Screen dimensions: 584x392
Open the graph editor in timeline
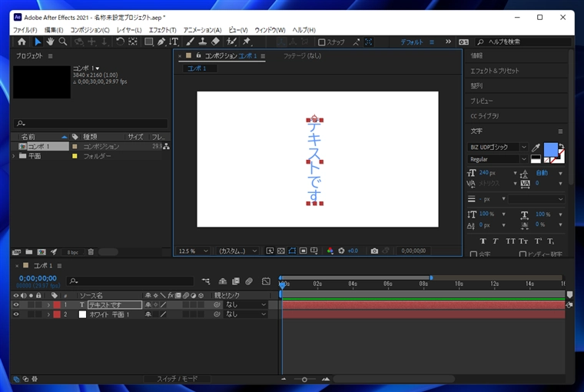[266, 281]
